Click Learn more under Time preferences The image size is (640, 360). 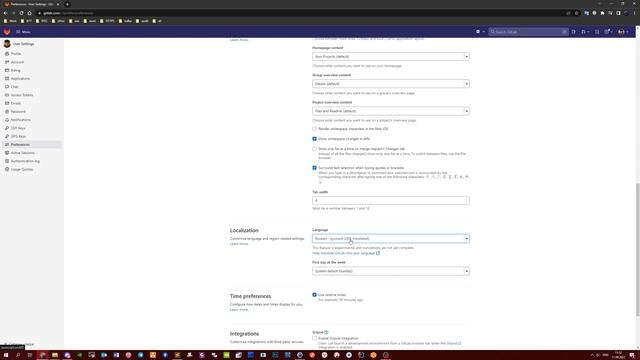point(239,310)
